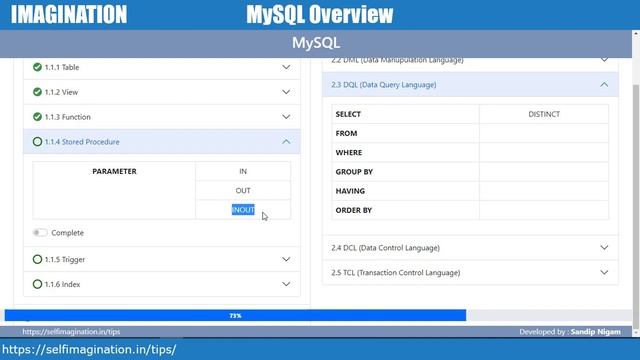The height and width of the screenshot is (360, 640).
Task: Click the IMAGINATION logo text
Action: click(x=69, y=15)
